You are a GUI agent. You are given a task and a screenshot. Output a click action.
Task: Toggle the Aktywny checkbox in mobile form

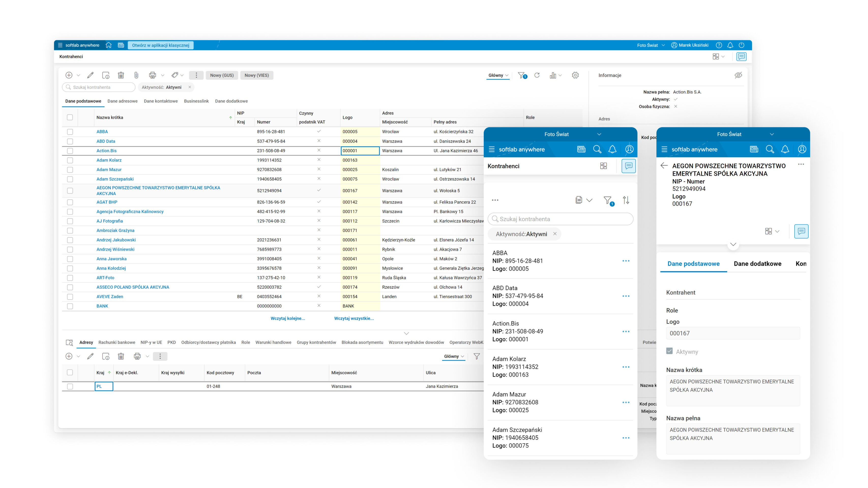coord(670,351)
